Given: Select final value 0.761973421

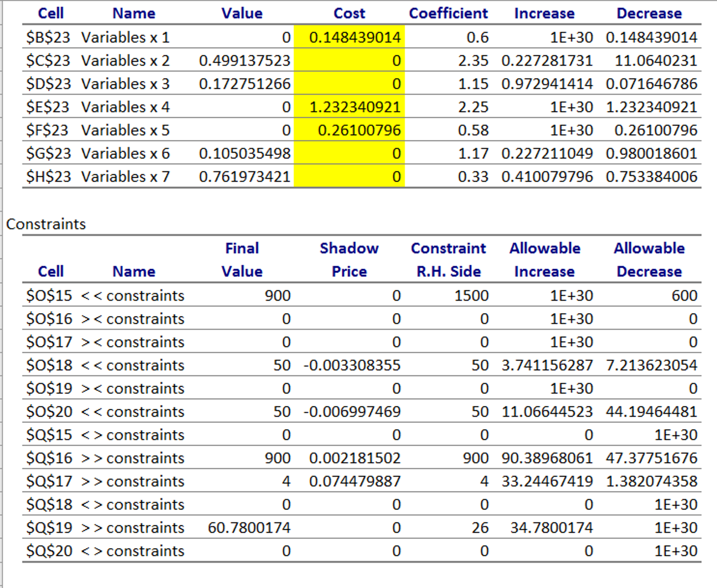Looking at the screenshot, I should 245,177.
